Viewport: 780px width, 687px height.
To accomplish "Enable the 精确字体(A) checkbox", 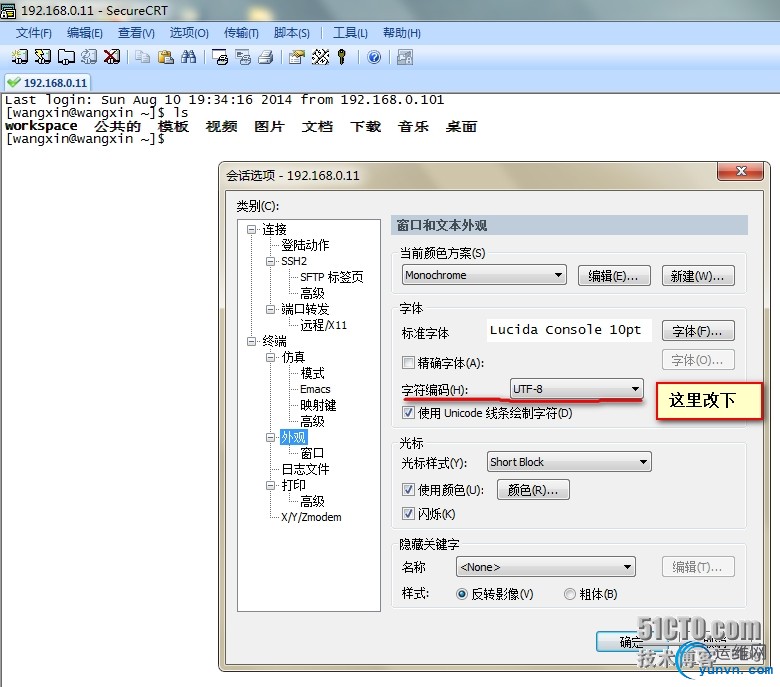I will [408, 363].
